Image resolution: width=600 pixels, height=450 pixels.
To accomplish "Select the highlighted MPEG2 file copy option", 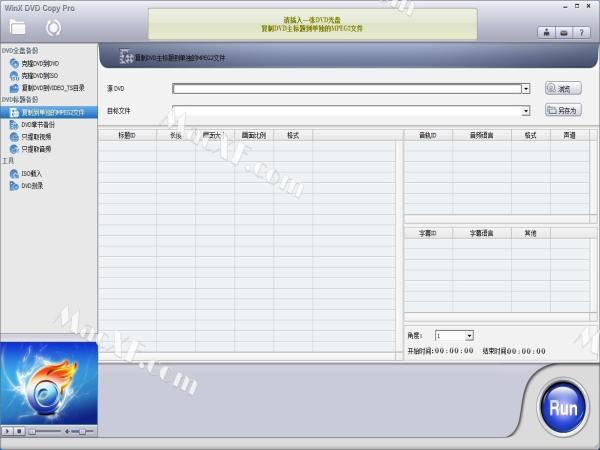I will (49, 112).
